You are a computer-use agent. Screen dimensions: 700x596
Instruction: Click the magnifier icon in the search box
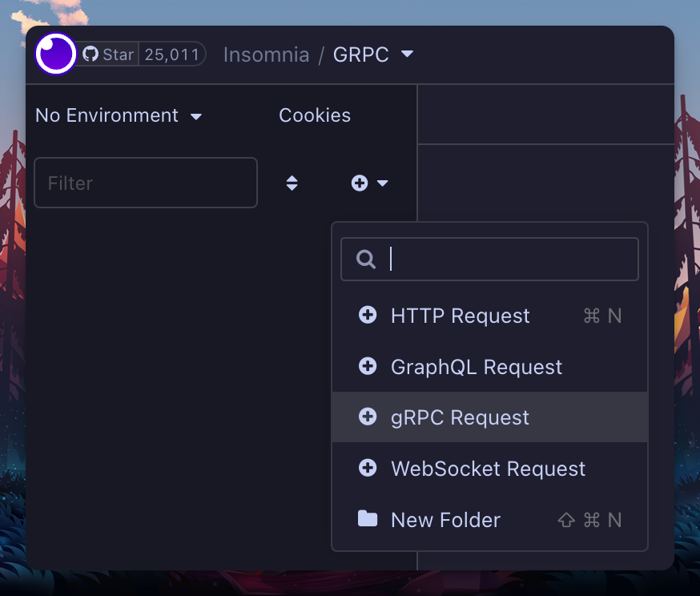366,259
